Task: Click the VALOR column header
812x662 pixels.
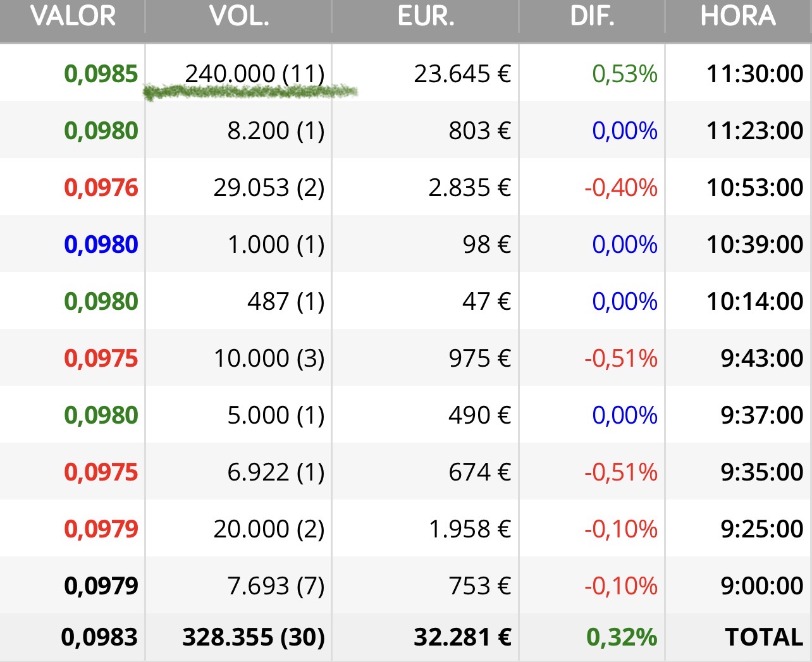Action: (73, 16)
